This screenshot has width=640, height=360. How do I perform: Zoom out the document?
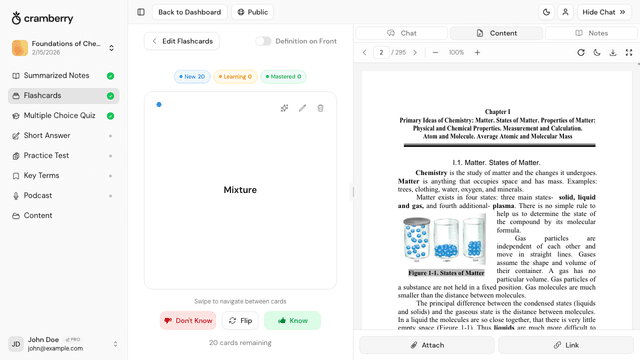point(436,52)
